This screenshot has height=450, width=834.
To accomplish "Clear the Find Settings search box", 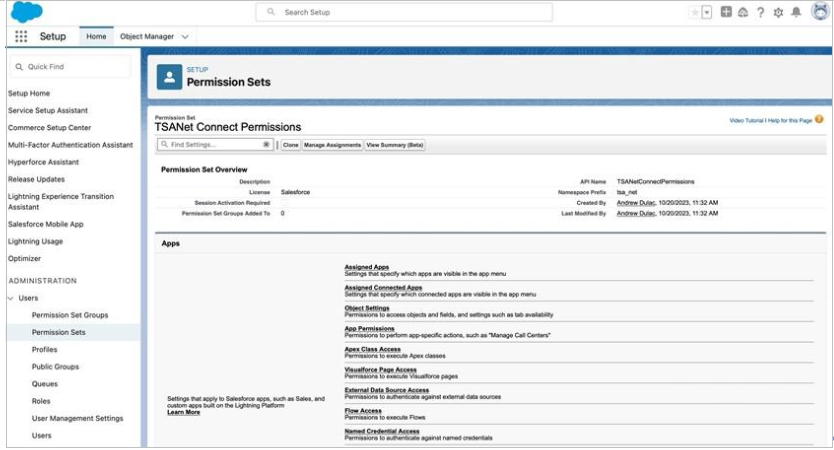I will 266,145.
